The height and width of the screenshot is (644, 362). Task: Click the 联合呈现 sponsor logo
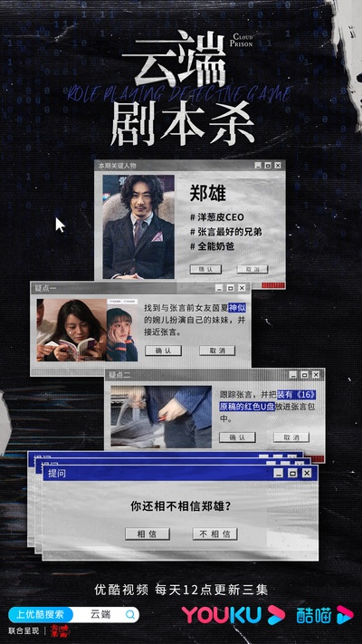tap(60, 630)
